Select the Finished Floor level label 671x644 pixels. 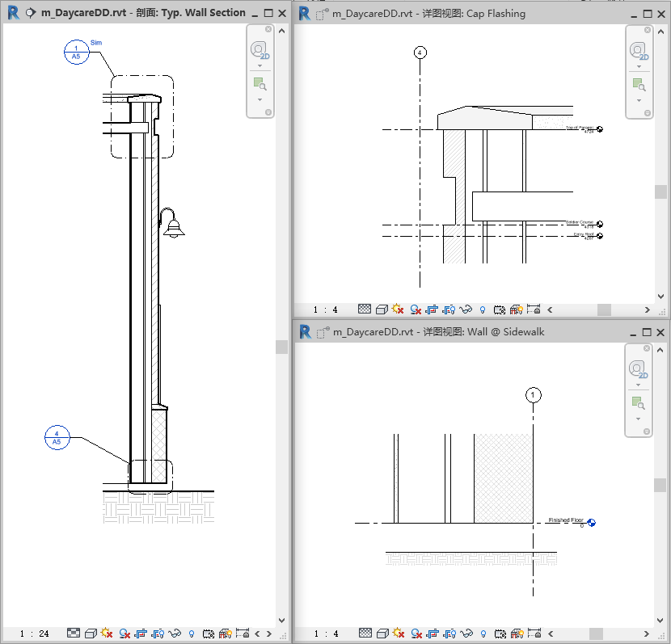pyautogui.click(x=566, y=520)
